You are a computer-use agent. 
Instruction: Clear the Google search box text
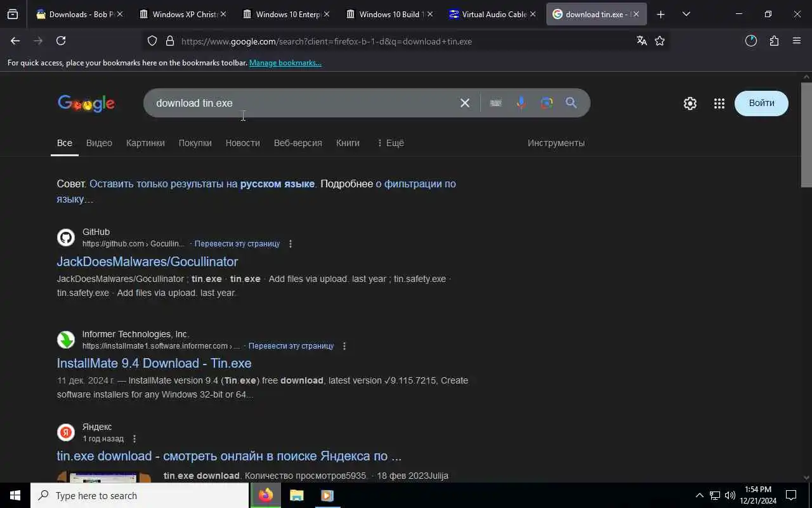tap(465, 103)
